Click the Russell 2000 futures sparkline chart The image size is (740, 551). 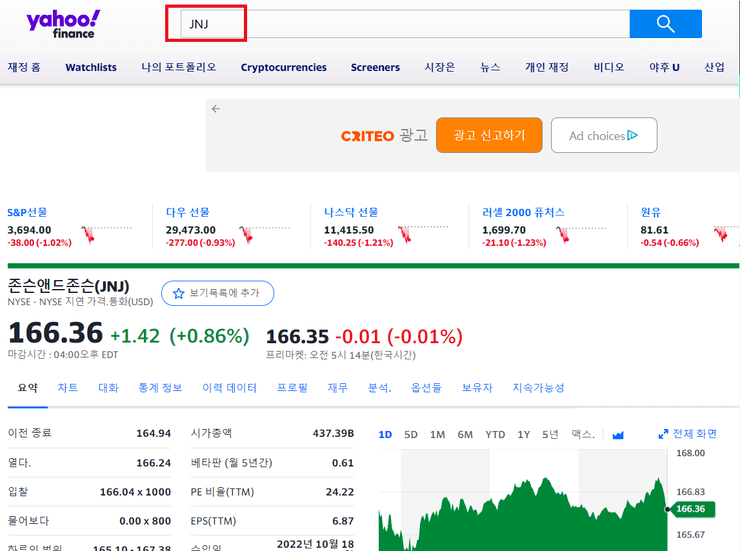tap(581, 234)
